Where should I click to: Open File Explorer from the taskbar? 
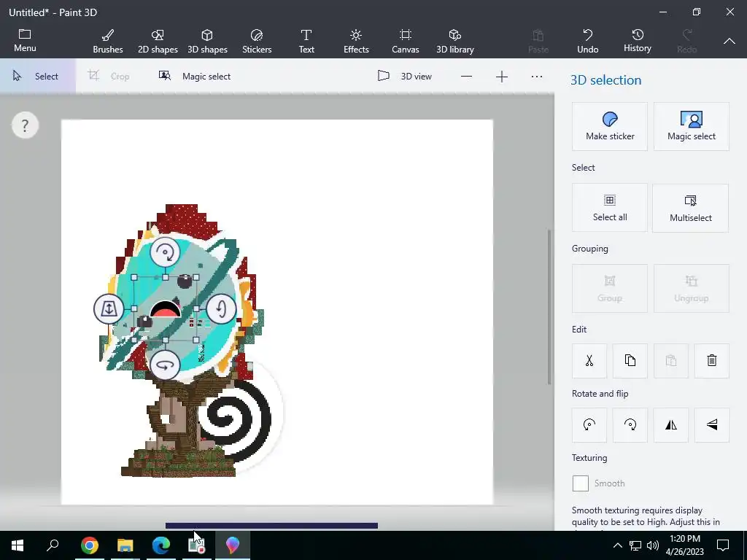(125, 545)
